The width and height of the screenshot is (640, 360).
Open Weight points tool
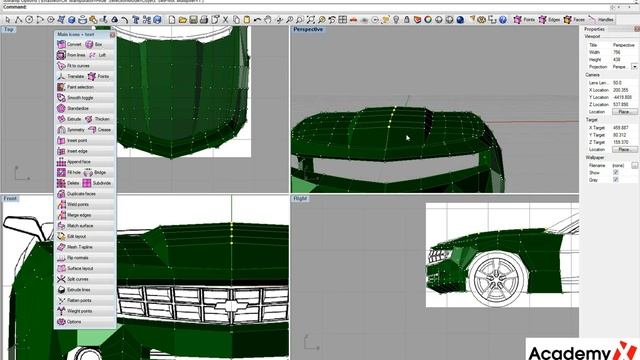point(75,311)
